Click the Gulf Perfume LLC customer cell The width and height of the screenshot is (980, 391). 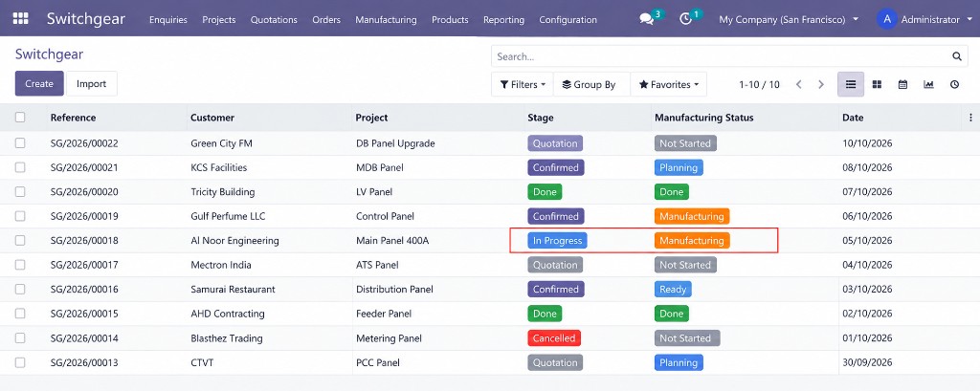pyautogui.click(x=228, y=216)
